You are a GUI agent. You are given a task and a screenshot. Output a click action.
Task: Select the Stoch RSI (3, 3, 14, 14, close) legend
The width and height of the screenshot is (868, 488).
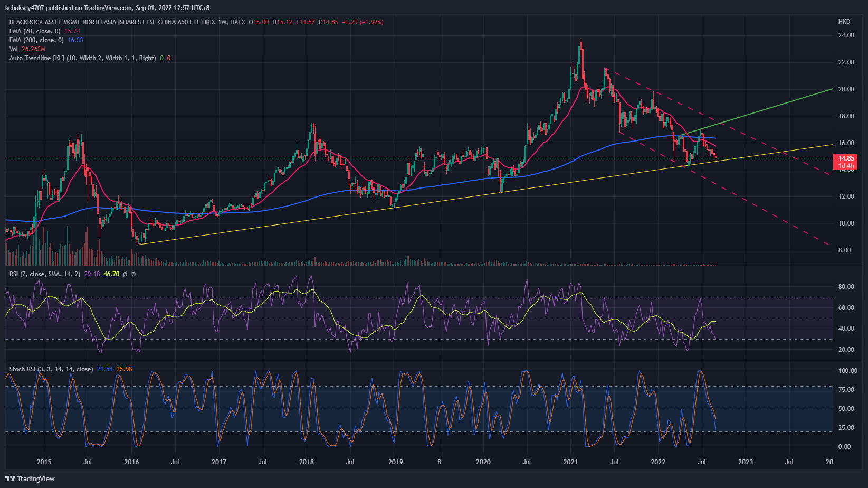click(x=51, y=369)
